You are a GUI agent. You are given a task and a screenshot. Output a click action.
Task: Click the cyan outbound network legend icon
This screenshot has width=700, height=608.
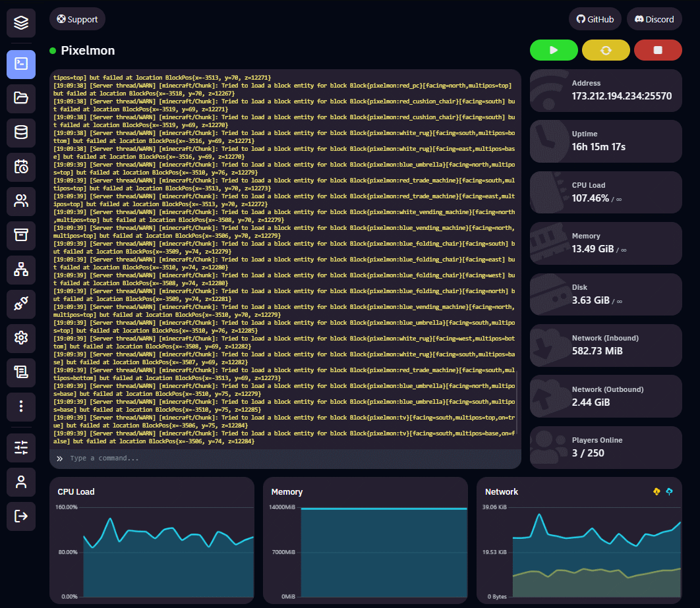[669, 491]
